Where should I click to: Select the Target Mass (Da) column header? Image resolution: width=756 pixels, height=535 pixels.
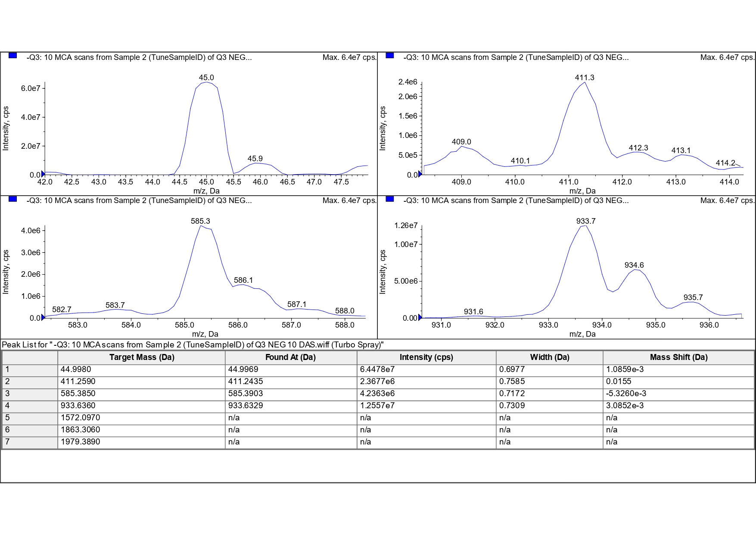click(141, 357)
